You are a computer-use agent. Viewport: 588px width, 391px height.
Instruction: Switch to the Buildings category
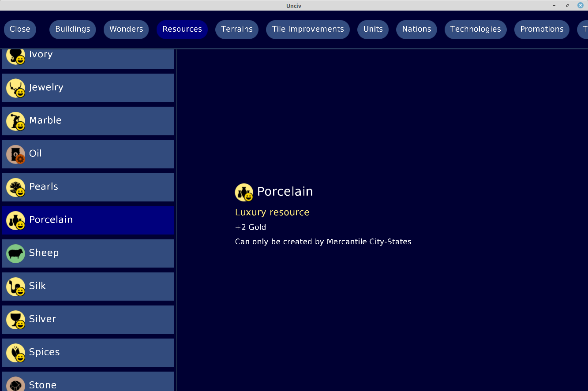click(73, 30)
